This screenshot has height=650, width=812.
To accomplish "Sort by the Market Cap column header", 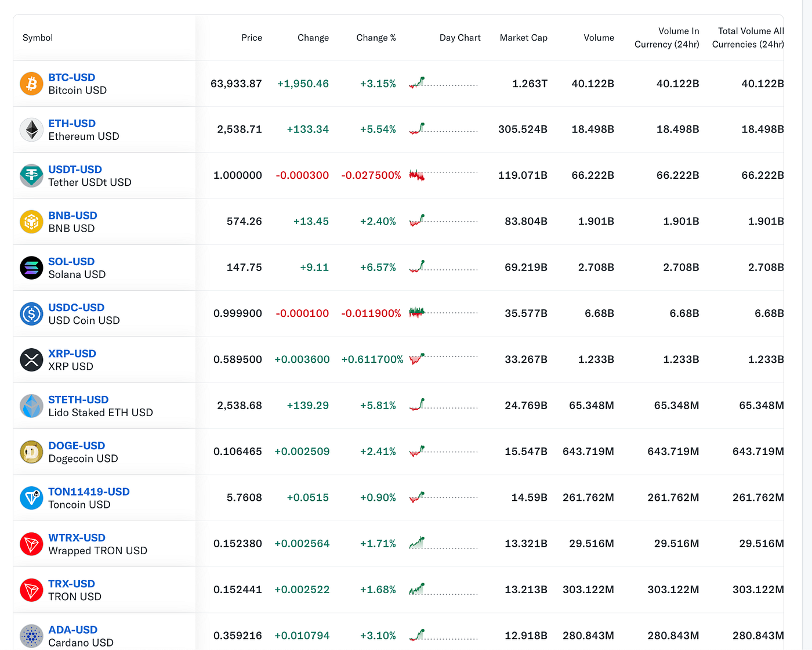I will point(524,38).
